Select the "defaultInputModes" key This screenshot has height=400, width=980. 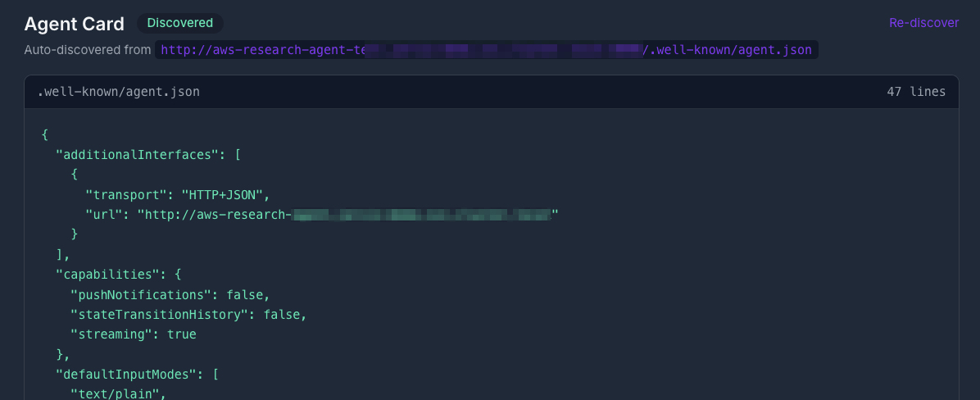(129, 375)
